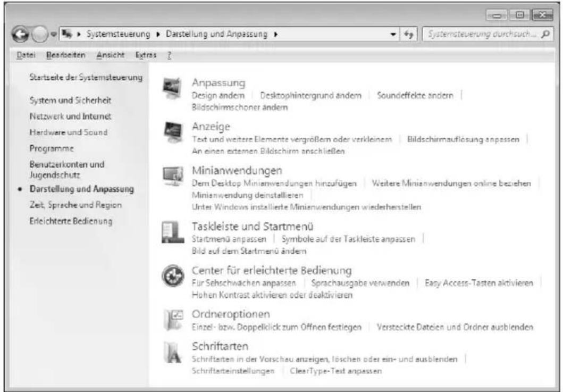Open Center für erleichterte Bedienung heading
The width and height of the screenshot is (563, 392).
pos(272,270)
